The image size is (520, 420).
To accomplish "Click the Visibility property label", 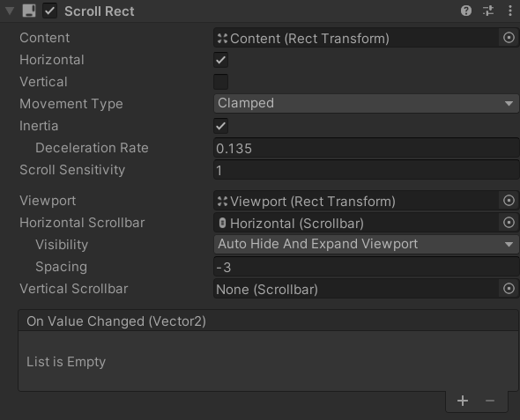I will click(62, 245).
